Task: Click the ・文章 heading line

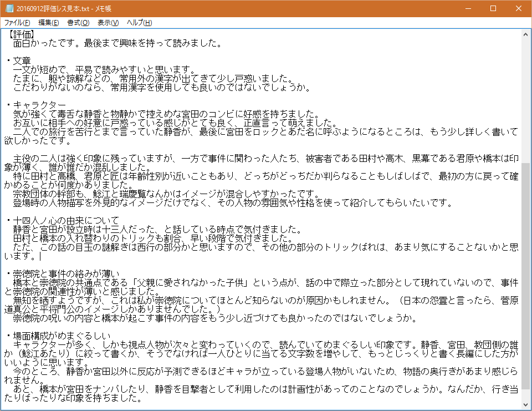Action: (x=18, y=61)
